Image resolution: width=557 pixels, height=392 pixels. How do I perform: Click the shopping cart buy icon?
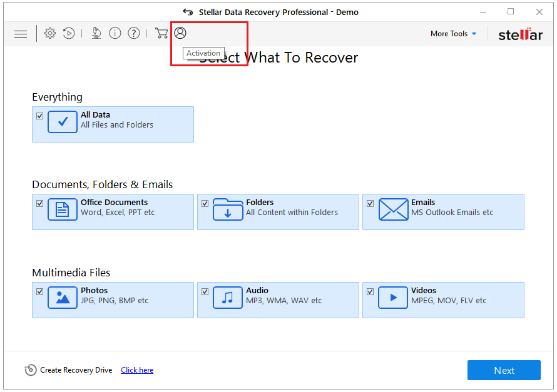point(161,33)
